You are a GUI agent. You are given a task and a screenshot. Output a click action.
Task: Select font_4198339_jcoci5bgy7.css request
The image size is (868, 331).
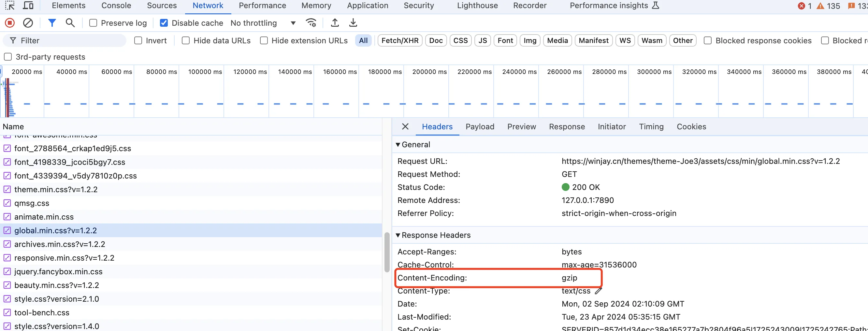click(x=191, y=162)
